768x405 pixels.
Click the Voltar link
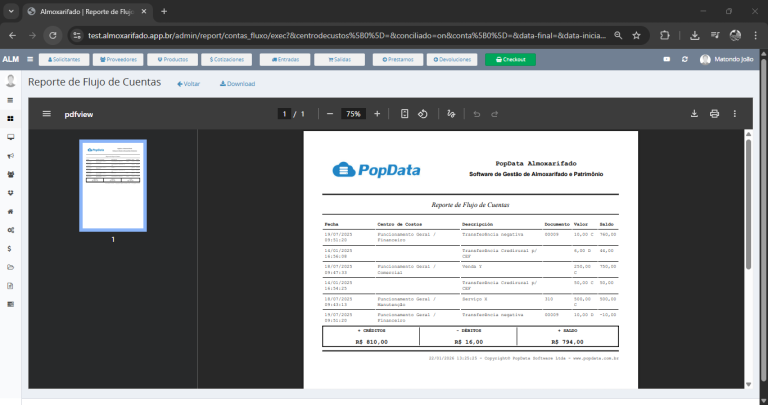188,84
